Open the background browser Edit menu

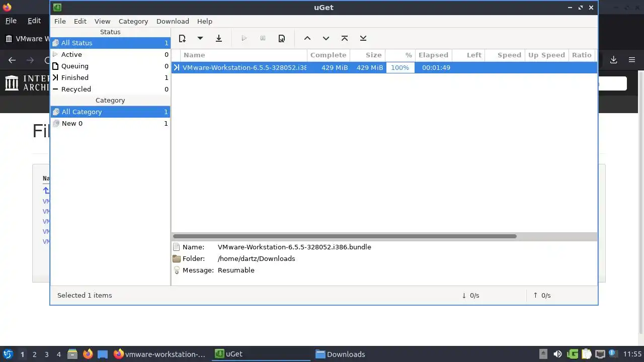(34, 21)
